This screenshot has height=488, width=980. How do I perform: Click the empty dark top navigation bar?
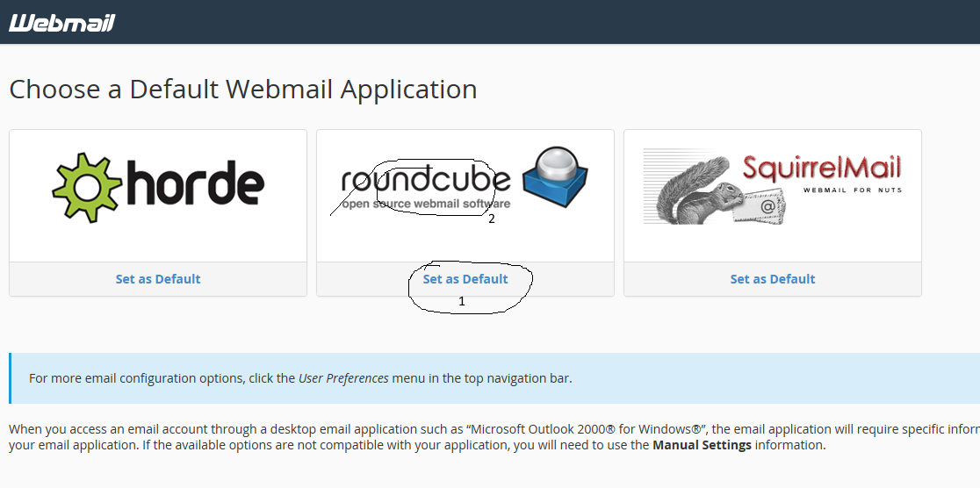click(x=527, y=22)
